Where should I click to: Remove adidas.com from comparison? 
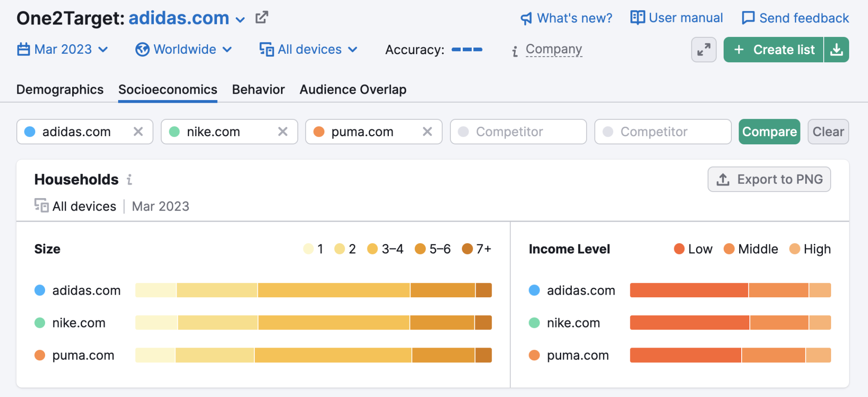pos(138,131)
